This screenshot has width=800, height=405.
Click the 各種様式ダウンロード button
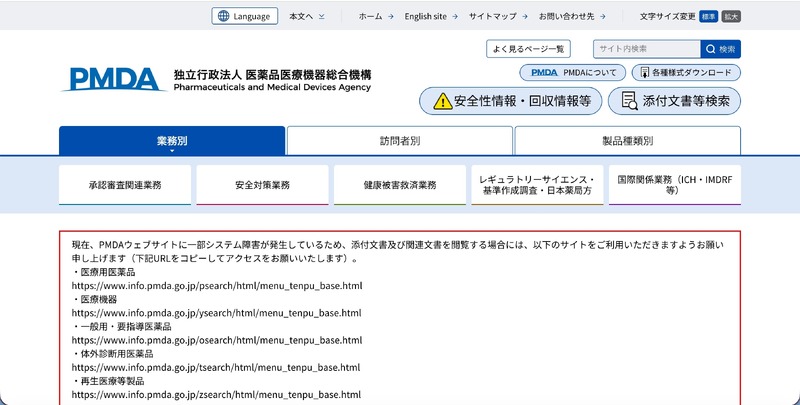pos(686,72)
